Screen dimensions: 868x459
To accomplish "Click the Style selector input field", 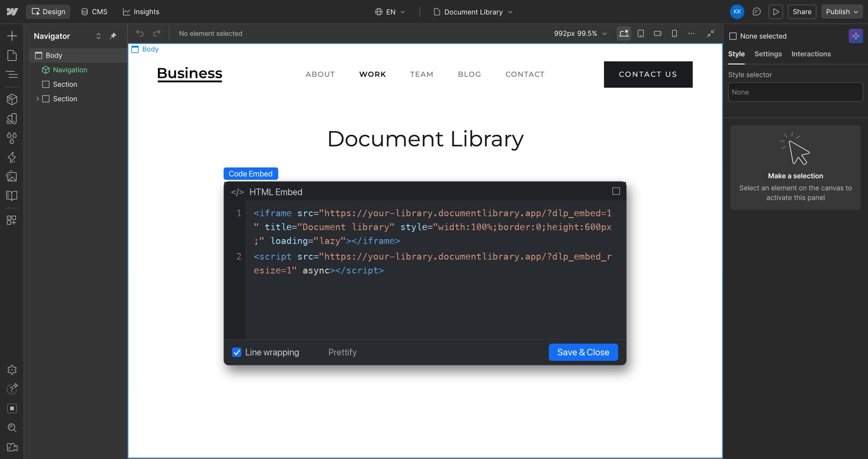I will (795, 92).
